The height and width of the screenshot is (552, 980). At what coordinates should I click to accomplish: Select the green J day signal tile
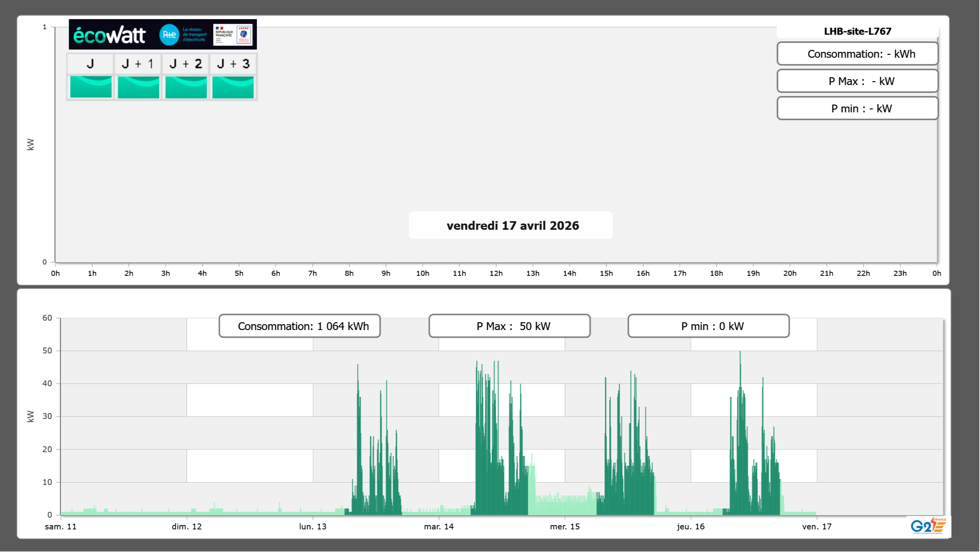[x=91, y=87]
